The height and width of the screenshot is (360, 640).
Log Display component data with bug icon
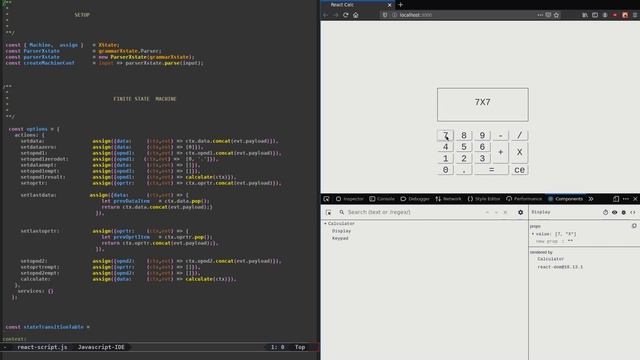point(624,212)
